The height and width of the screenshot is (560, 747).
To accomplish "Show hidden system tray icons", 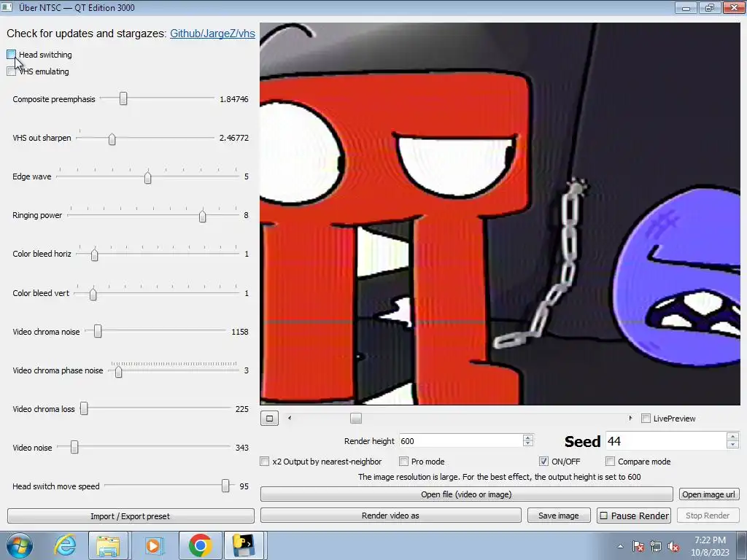I will [620, 546].
